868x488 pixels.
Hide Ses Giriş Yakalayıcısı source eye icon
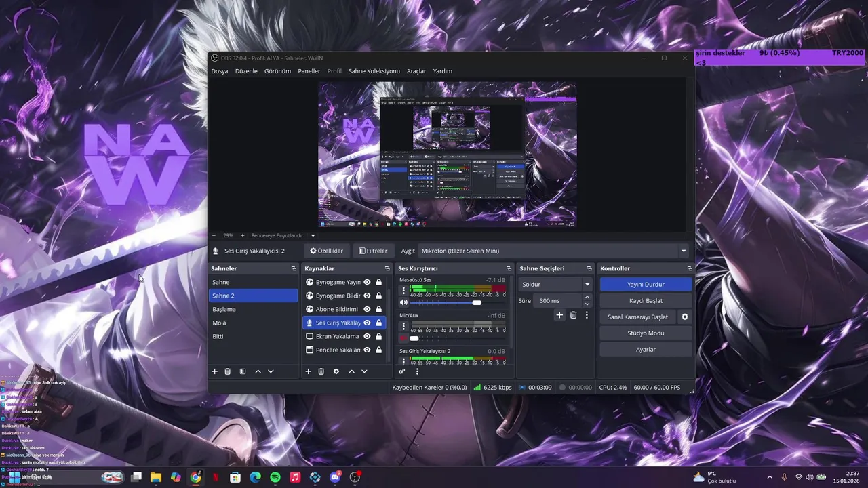367,323
